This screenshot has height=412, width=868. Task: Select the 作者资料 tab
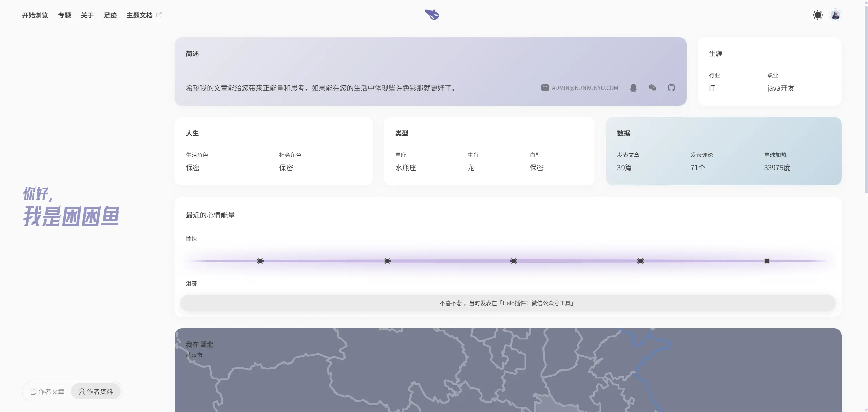[96, 392]
